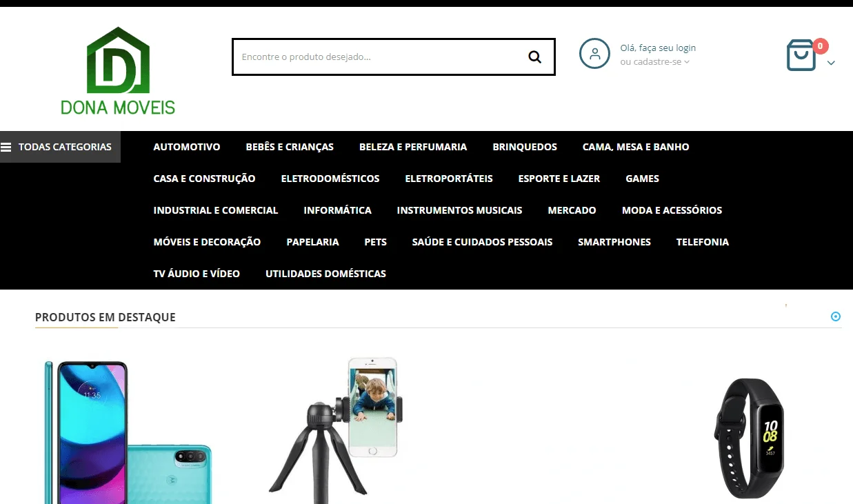Click the hamburger icon beside Todas Categorias
The width and height of the screenshot is (853, 504).
coord(6,147)
